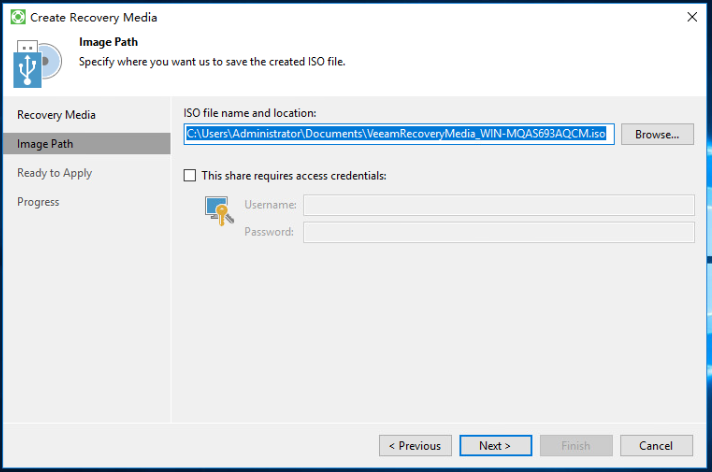Click the Veeam app icon in title bar
This screenshot has height=472, width=712.
click(x=18, y=17)
